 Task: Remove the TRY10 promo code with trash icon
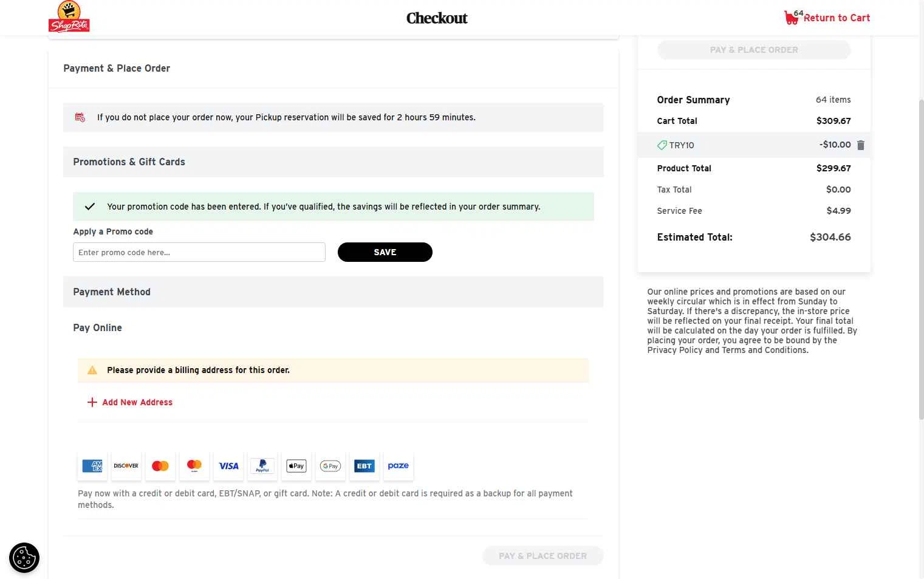860,145
